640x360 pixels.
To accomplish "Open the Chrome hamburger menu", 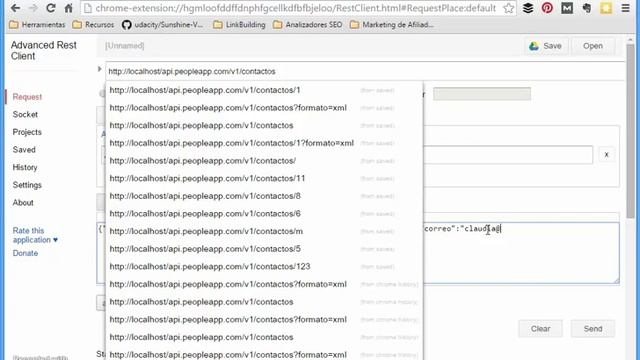I will click(x=625, y=8).
